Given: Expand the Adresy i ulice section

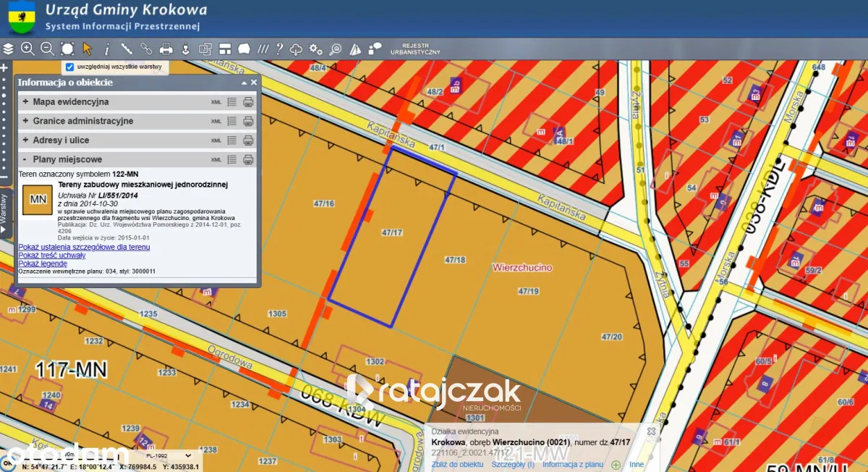Looking at the screenshot, I should pos(26,140).
